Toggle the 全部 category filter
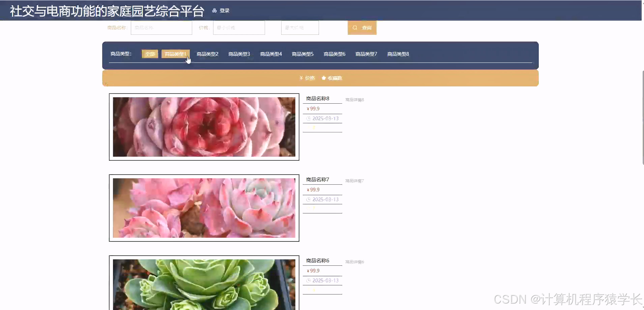Screen dimensions: 644x310 tap(150, 54)
